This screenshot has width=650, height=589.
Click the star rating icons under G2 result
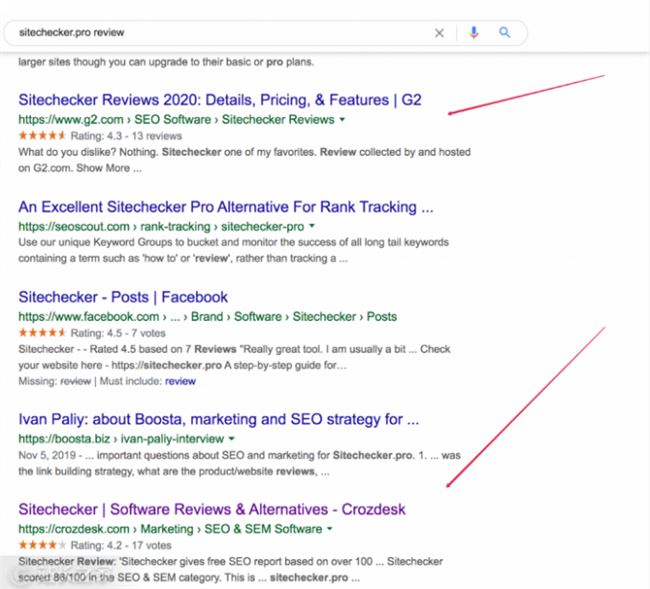(42, 136)
